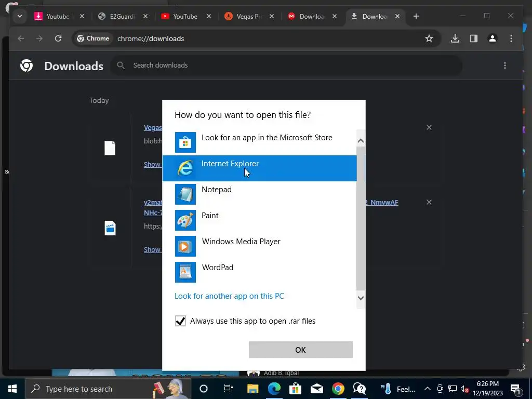This screenshot has height=399, width=532.
Task: Click the app list scroll up arrow
Action: point(361,140)
